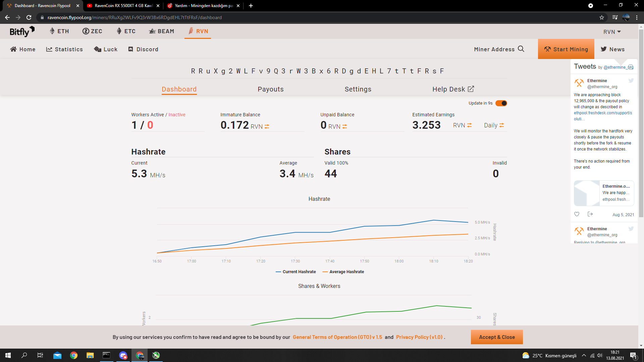Expand the RVN dropdown at top right
The image size is (644, 362).
pos(612,32)
